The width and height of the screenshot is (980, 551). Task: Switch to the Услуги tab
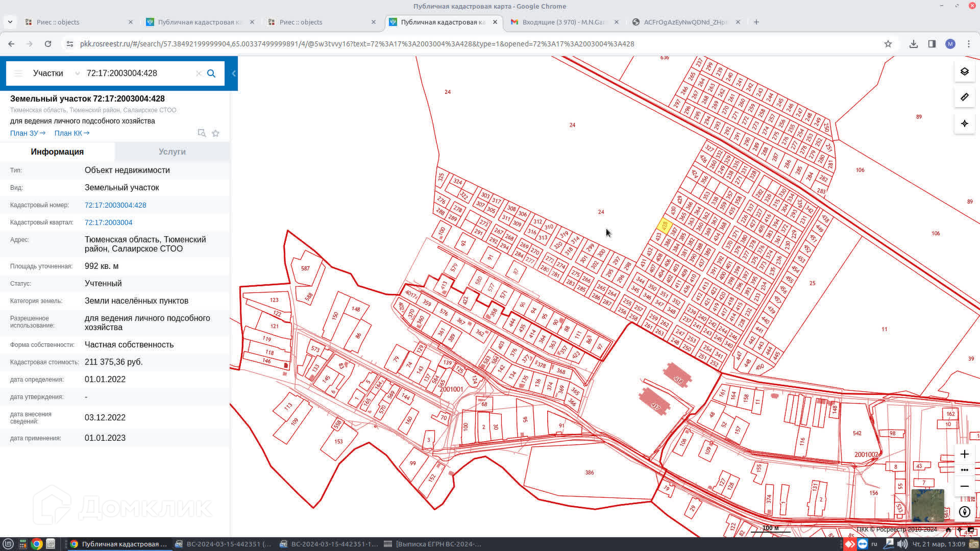[x=172, y=152]
